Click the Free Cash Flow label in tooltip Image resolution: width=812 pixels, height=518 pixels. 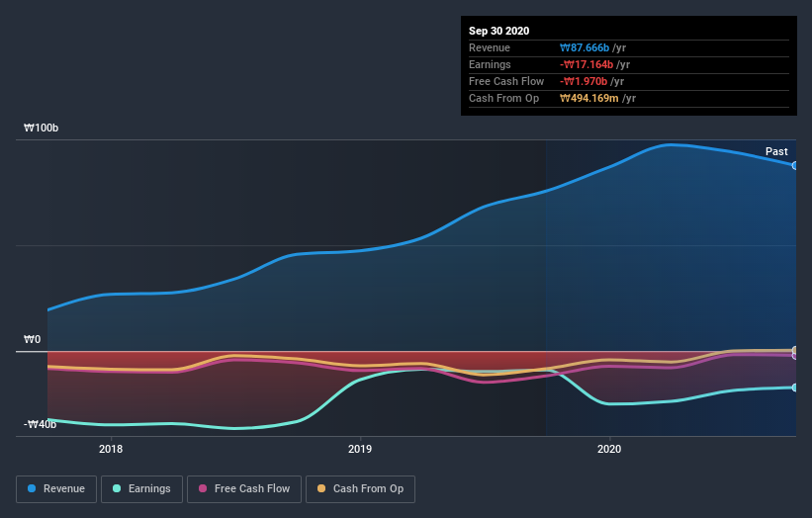coord(506,82)
